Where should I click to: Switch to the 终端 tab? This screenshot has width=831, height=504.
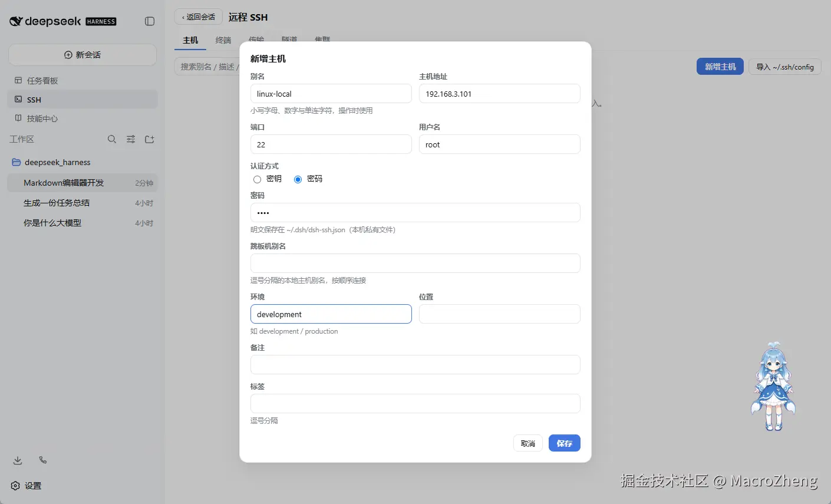[223, 40]
